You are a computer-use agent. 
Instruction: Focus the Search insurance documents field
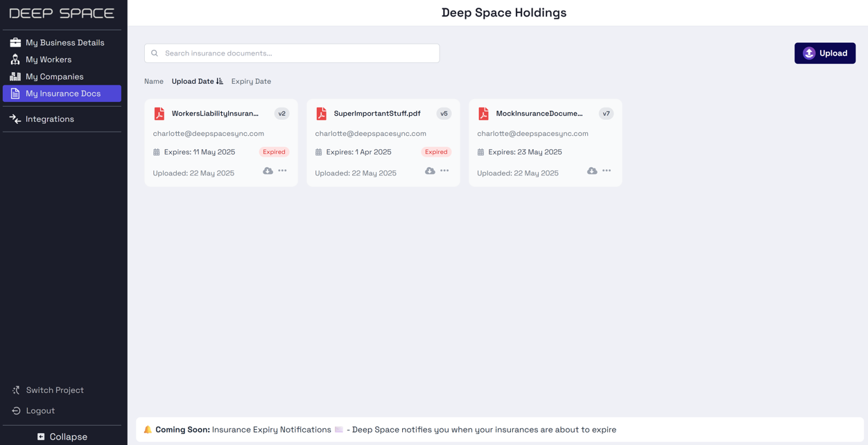click(292, 53)
